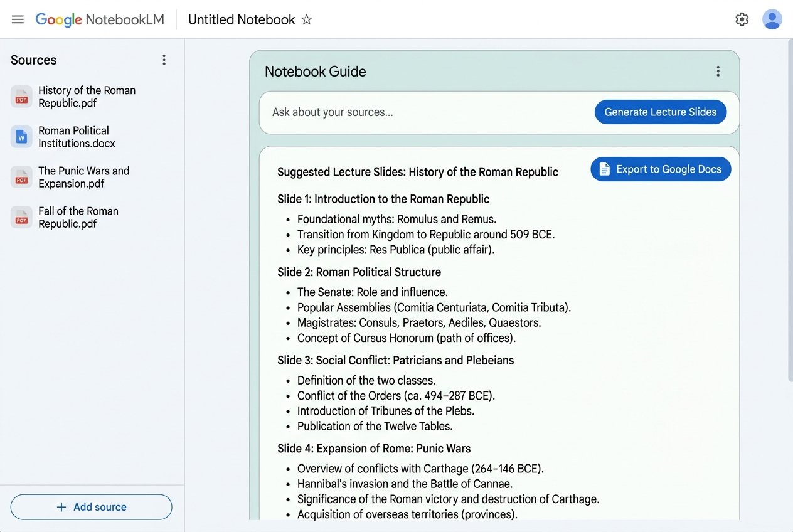
Task: Click the Transition from Kingdom to Republic bullet
Action: (x=426, y=234)
